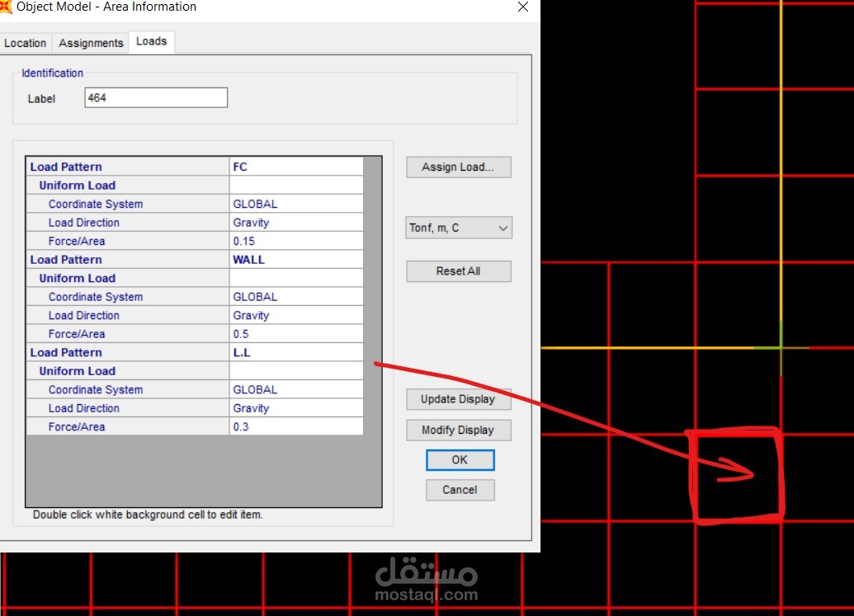Click the GLOBAL value under FC pattern
Screen dimensions: 854x616
296,204
